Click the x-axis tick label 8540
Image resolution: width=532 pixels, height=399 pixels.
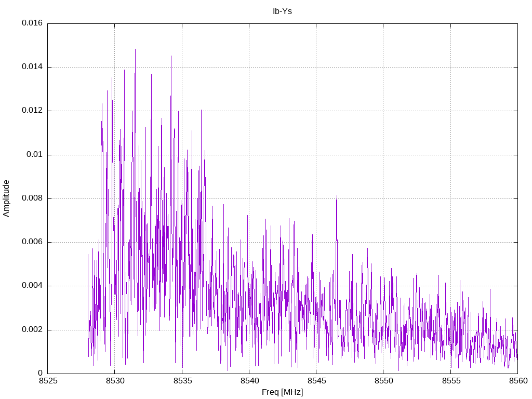[x=249, y=381]
